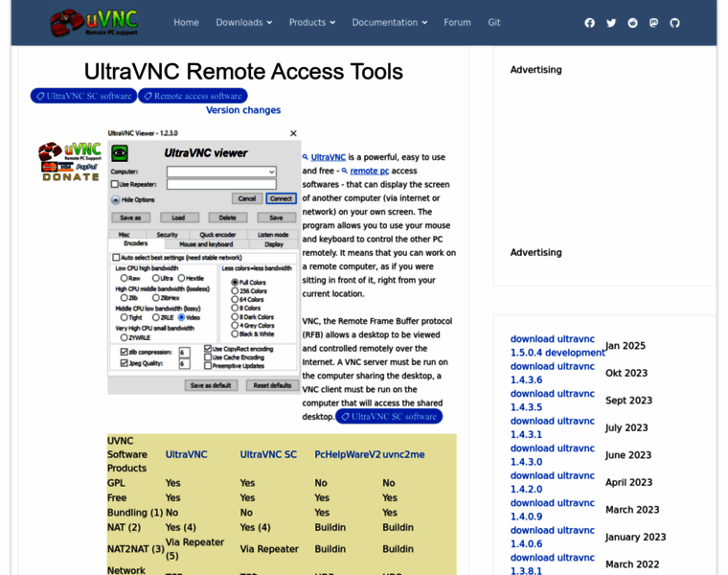Toggle the Use Repeater checkbox

(x=114, y=184)
